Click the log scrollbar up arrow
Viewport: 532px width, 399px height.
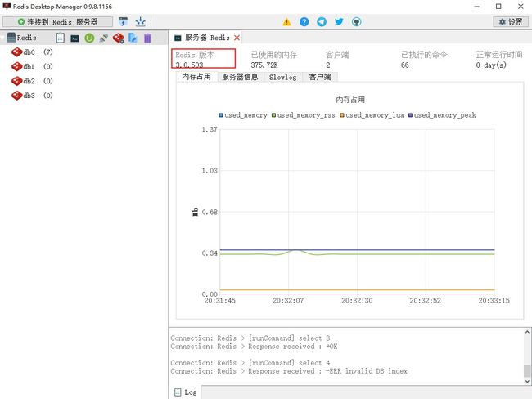click(x=527, y=332)
